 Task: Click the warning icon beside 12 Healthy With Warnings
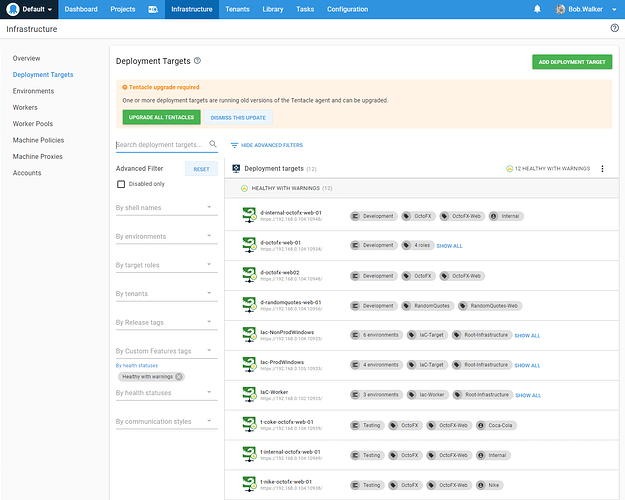[509, 169]
